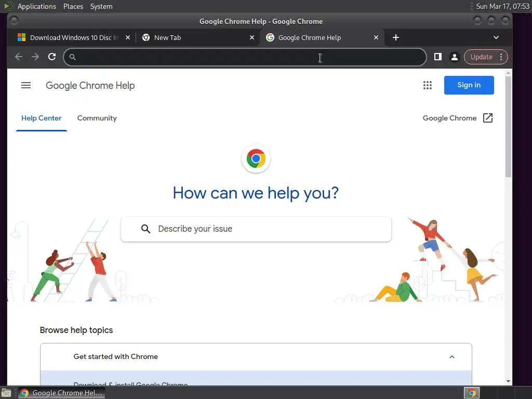Click the Sign in button
Viewport: 532px width, 399px height.
469,85
